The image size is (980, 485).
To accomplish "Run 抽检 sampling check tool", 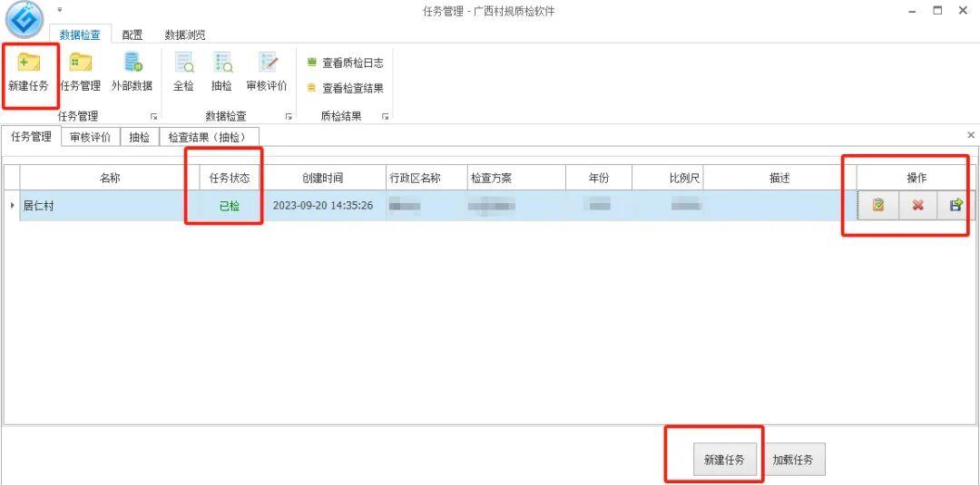I will point(222,73).
